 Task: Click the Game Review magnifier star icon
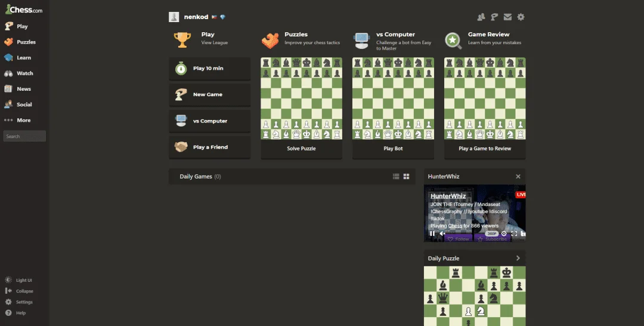pyautogui.click(x=453, y=41)
